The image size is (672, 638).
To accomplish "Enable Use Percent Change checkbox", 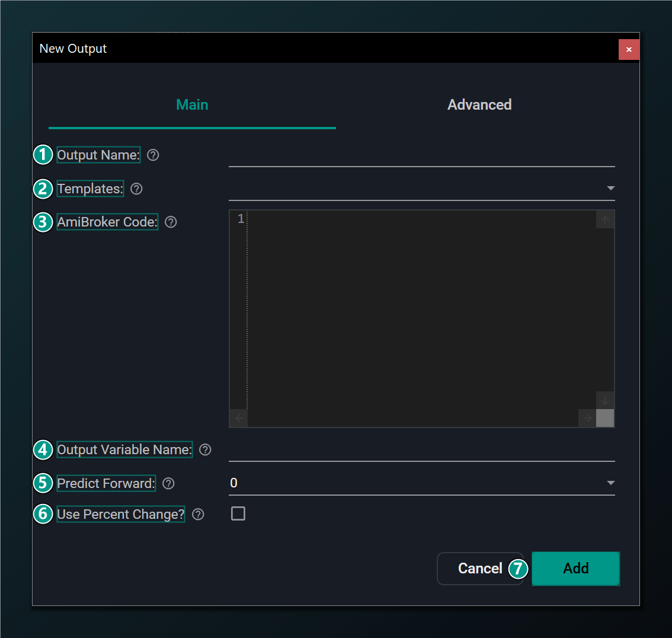I will [238, 513].
